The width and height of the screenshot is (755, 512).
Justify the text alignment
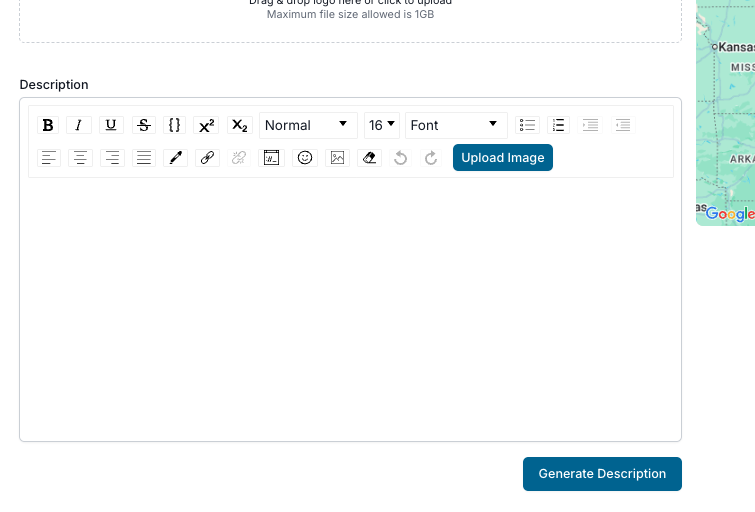144,157
